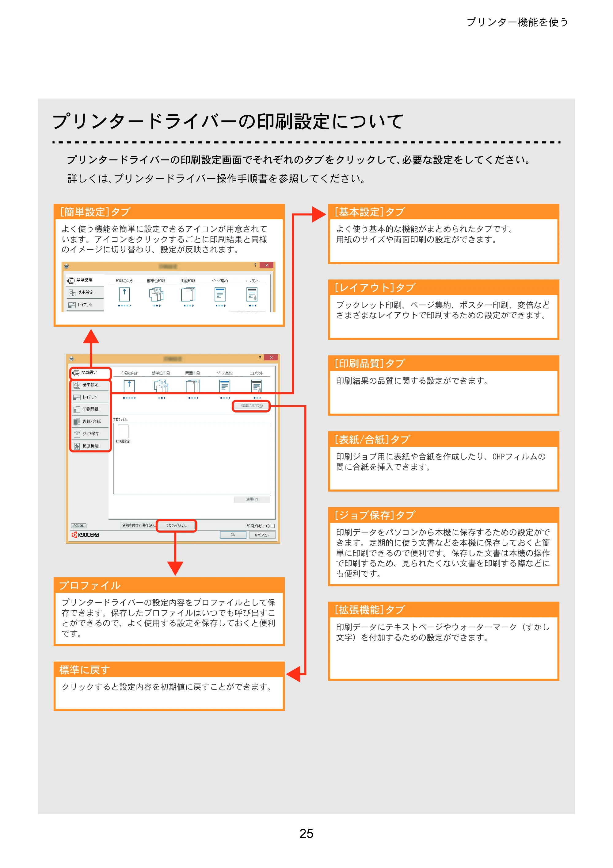Click the キャンセル button
Image resolution: width=613 pixels, height=868 pixels.
262,535
